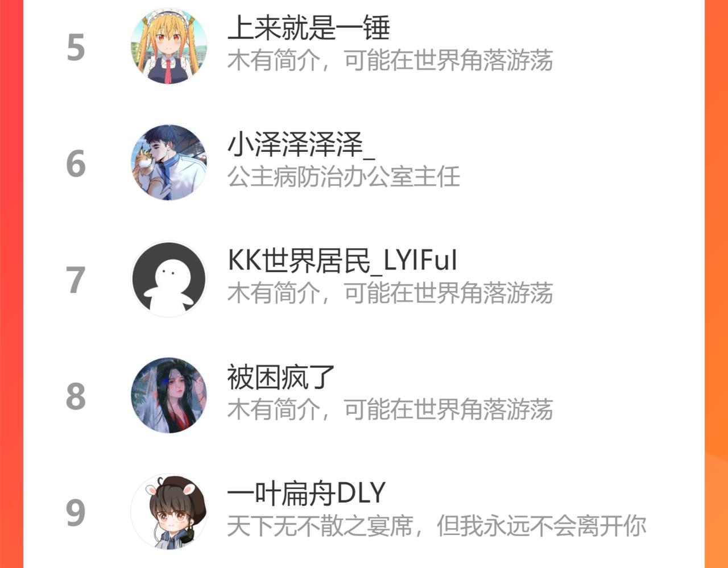Screen dimensions: 728x568
Task: Click the rank 8 number label
Action: click(76, 397)
